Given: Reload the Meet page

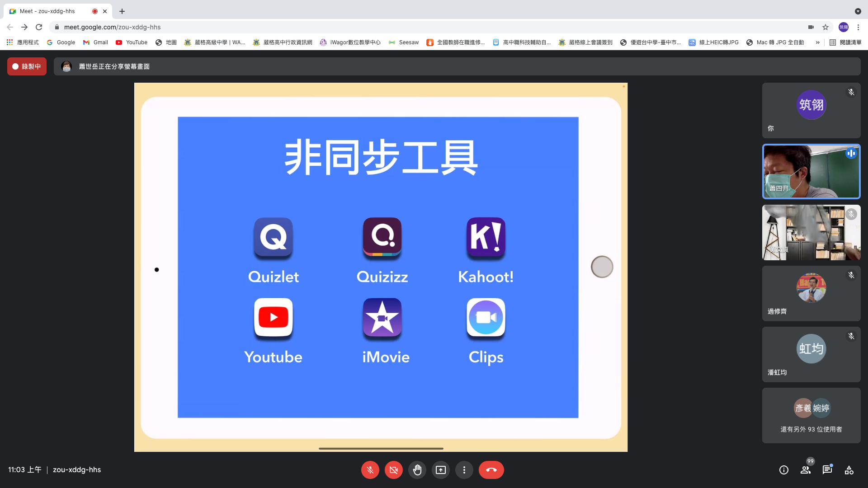Looking at the screenshot, I should coord(39,27).
